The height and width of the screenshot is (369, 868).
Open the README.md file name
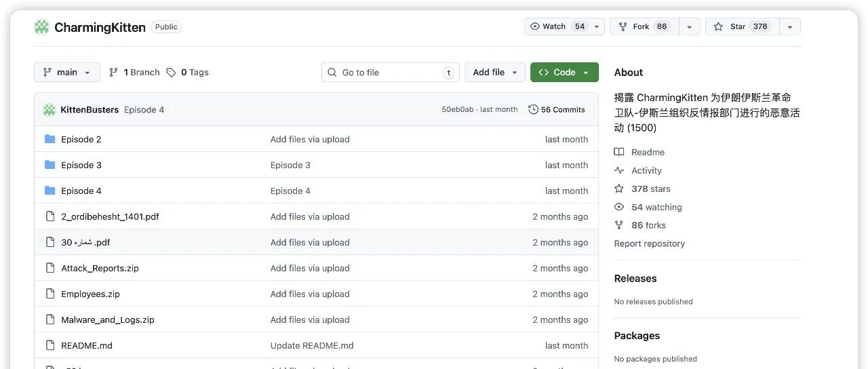pyautogui.click(x=87, y=345)
